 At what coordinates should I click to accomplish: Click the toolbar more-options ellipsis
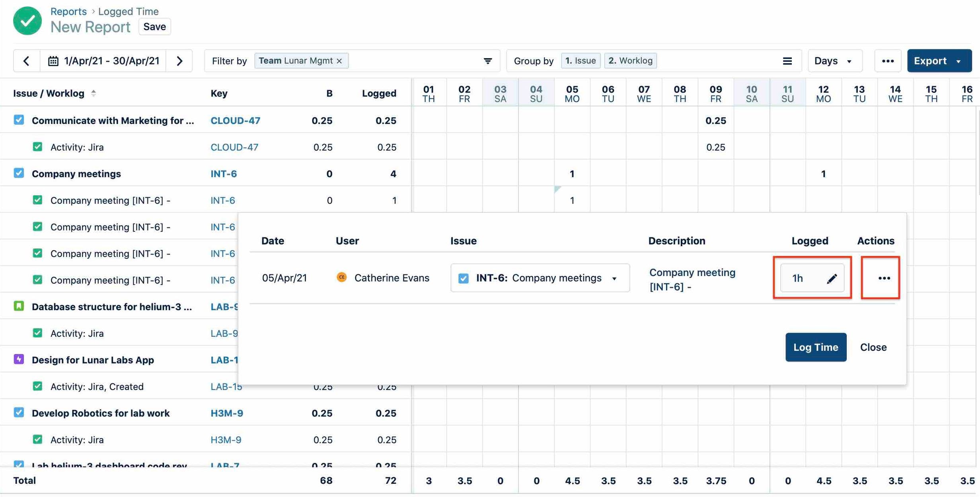tap(888, 61)
